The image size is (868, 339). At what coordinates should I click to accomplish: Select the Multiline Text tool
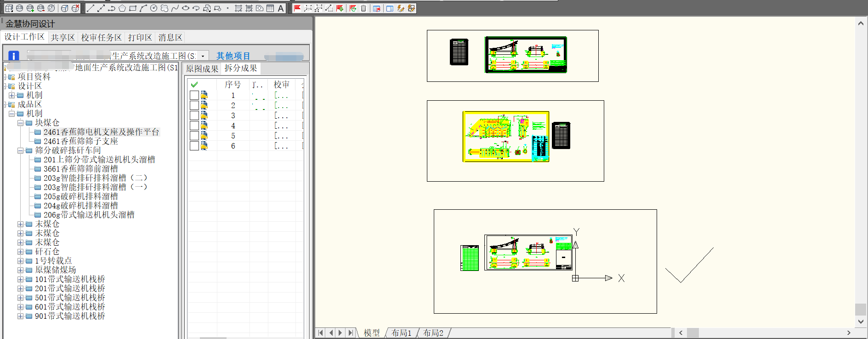[281, 8]
